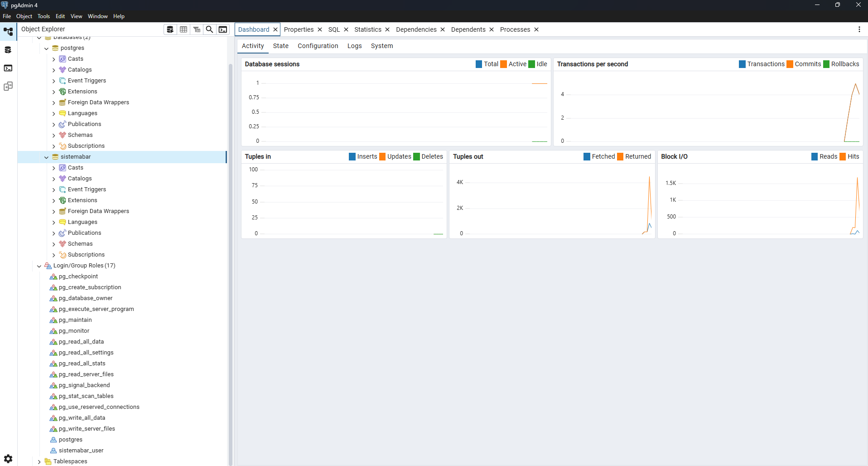Expand Schemas under sistemabar
This screenshot has width=868, height=466.
click(53, 244)
